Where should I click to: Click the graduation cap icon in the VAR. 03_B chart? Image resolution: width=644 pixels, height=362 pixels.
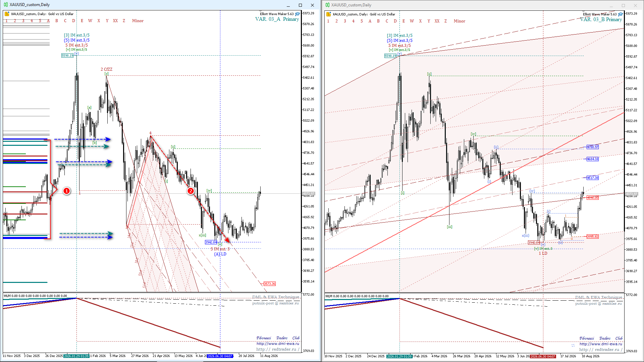tap(621, 14)
